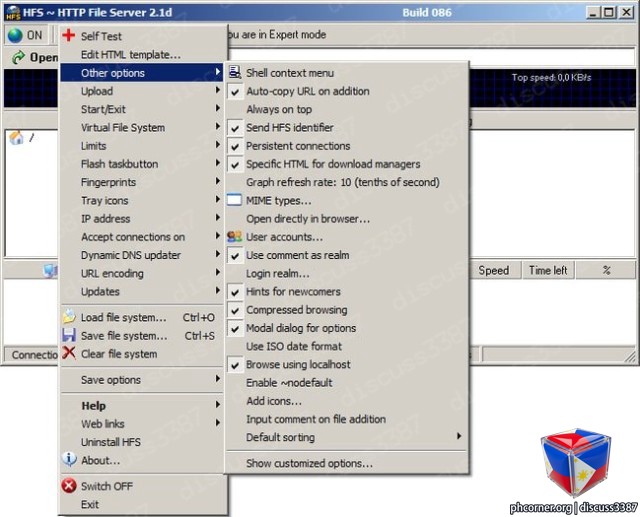Toggle Compressed browsing
The width and height of the screenshot is (640, 517).
click(347, 310)
